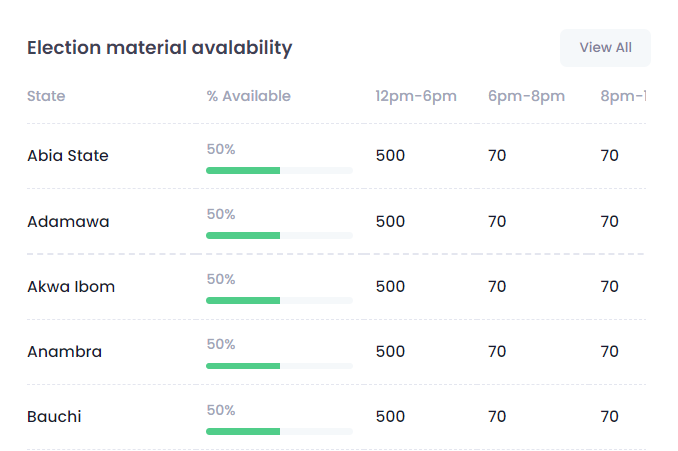Viewport: 678px width, 451px height.
Task: Click Akwa Ibom availability progress bar
Action: [279, 301]
